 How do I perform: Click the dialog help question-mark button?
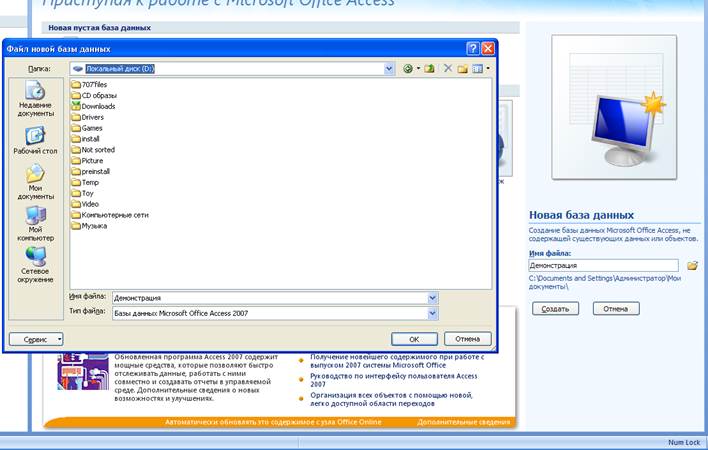pos(473,48)
